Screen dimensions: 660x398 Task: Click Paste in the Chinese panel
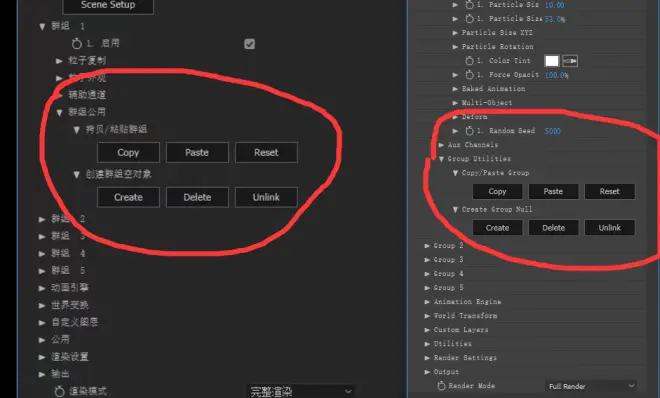click(x=197, y=152)
